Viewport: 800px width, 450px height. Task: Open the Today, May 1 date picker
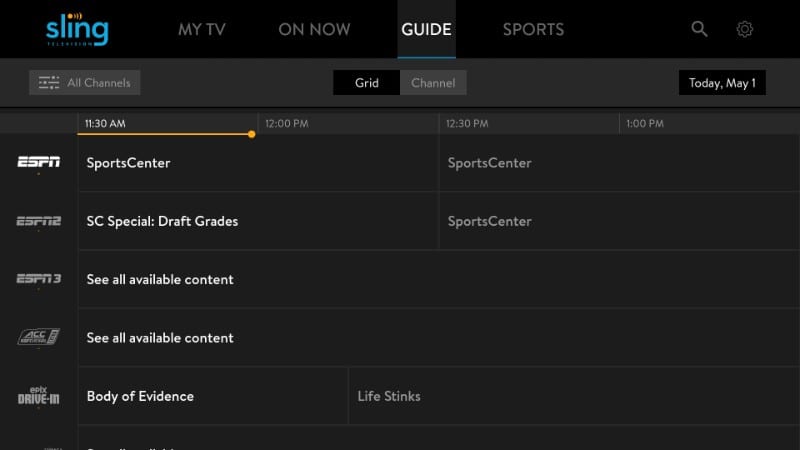(722, 83)
